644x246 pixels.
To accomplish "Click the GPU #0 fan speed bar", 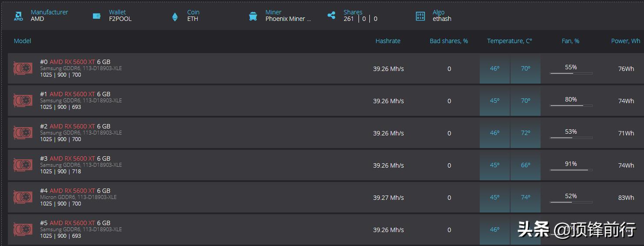I will (571, 73).
